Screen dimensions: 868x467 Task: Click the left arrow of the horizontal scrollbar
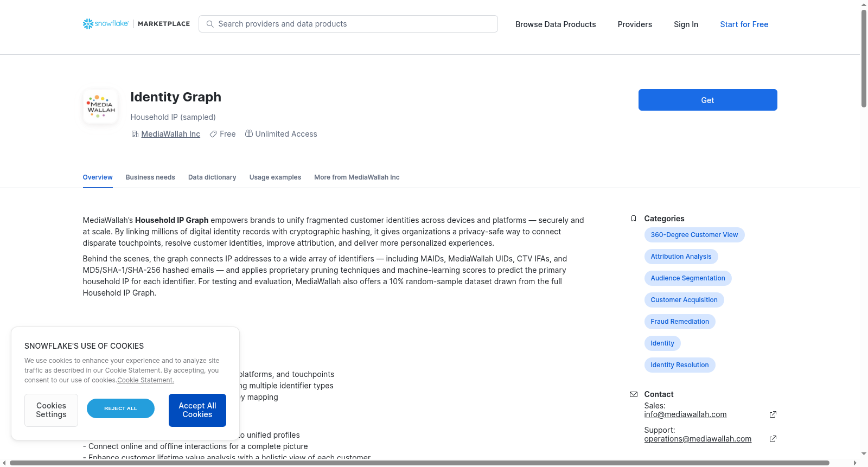[4, 463]
